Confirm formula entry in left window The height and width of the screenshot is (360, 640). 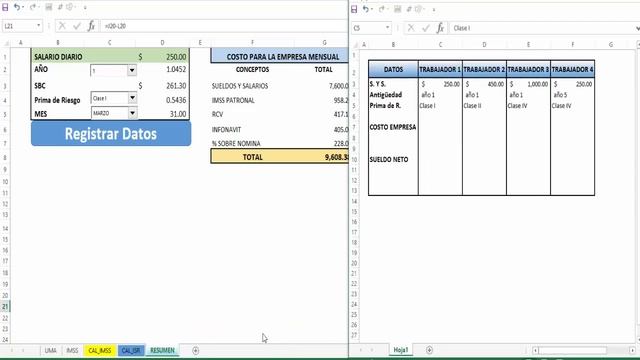(x=77, y=26)
